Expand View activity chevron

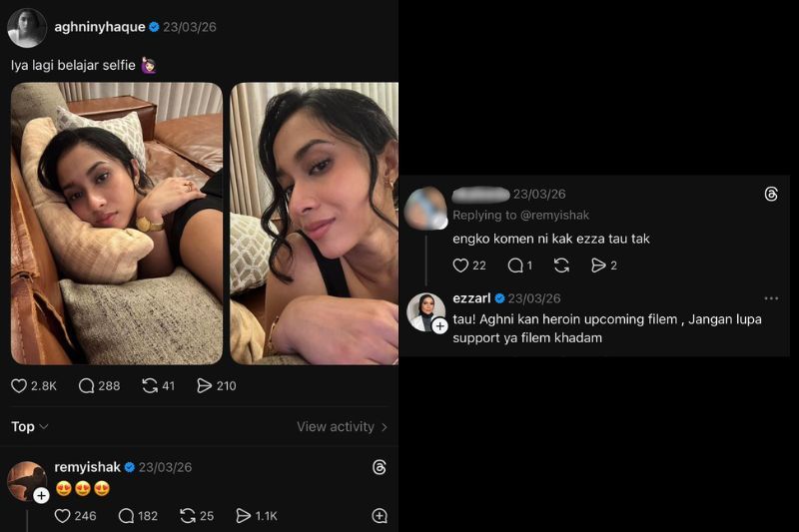click(385, 427)
